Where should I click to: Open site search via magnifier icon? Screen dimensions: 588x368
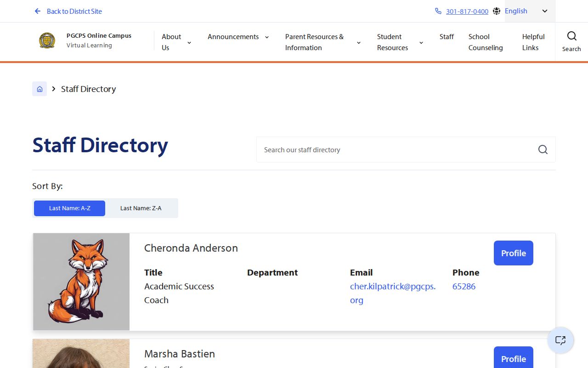571,37
